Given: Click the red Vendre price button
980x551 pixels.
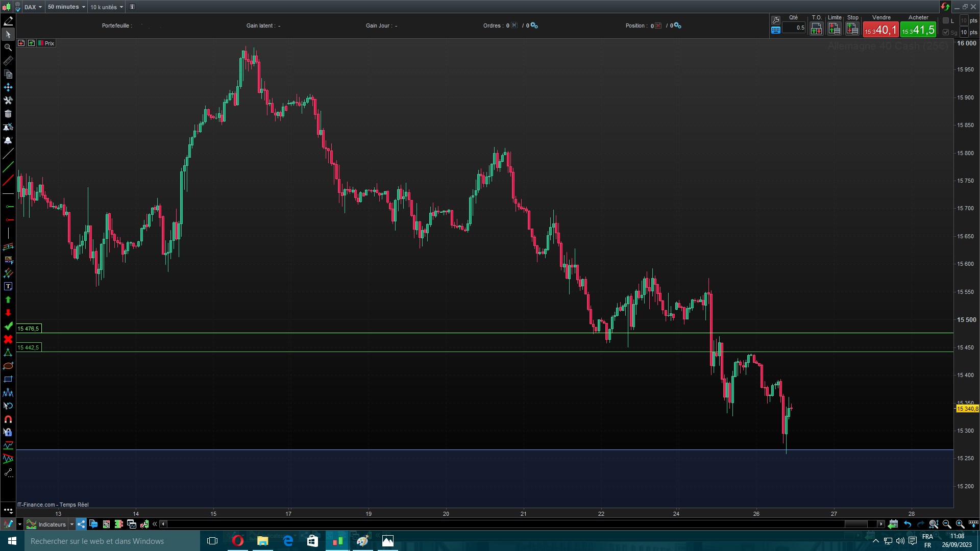Looking at the screenshot, I should click(880, 30).
